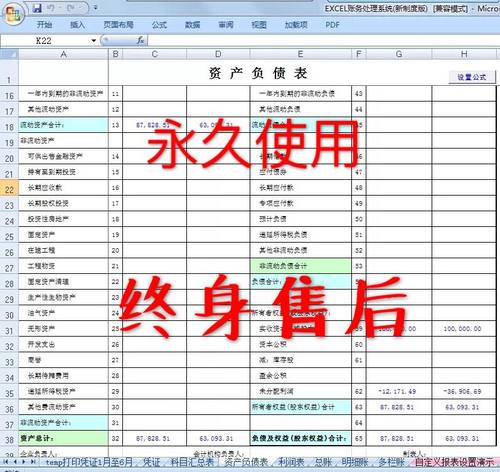This screenshot has height=472, width=500.
Task: Select row 22 header
Action: [x=9, y=188]
